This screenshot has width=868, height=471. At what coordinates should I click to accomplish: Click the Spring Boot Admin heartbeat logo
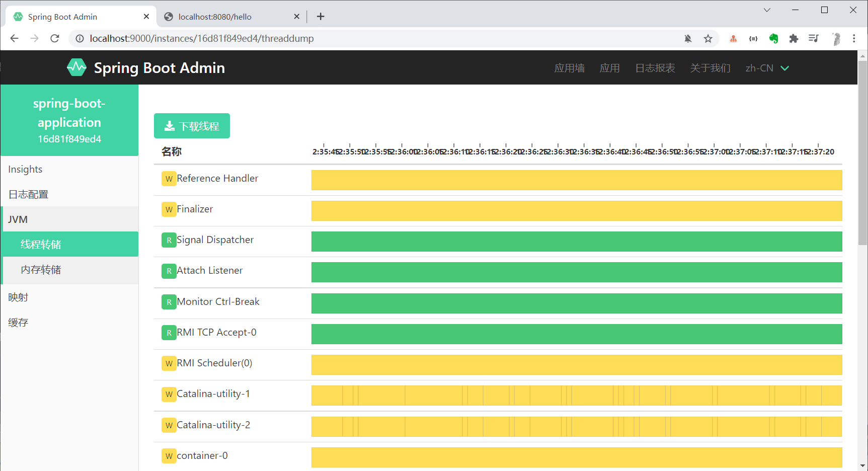(x=77, y=67)
